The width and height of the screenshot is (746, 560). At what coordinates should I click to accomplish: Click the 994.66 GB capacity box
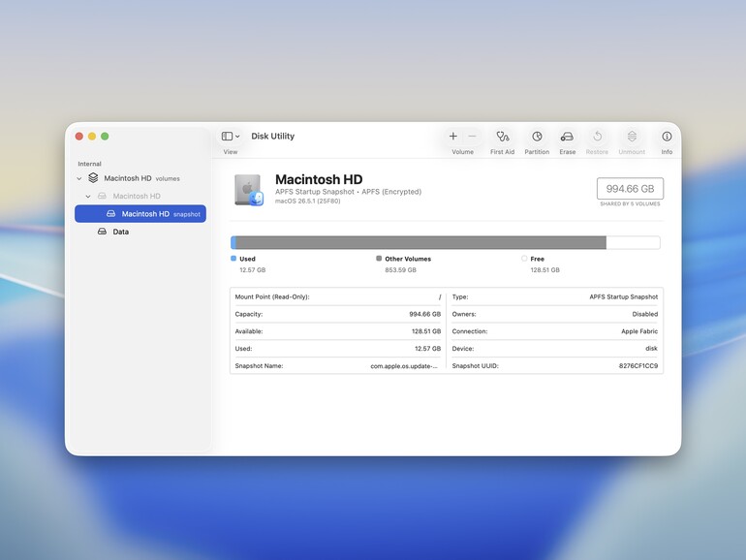630,189
